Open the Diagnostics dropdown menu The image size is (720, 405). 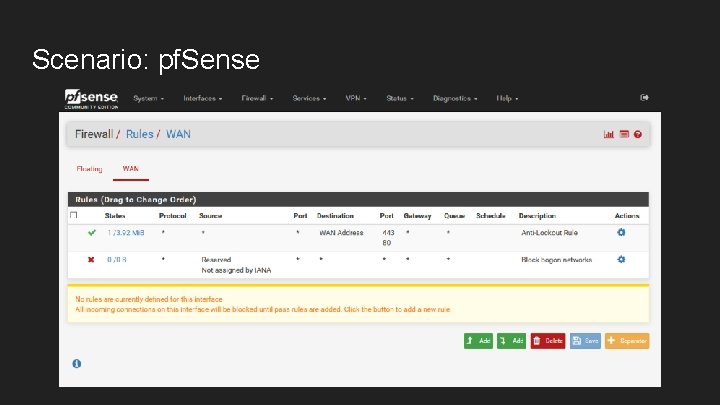coord(455,98)
